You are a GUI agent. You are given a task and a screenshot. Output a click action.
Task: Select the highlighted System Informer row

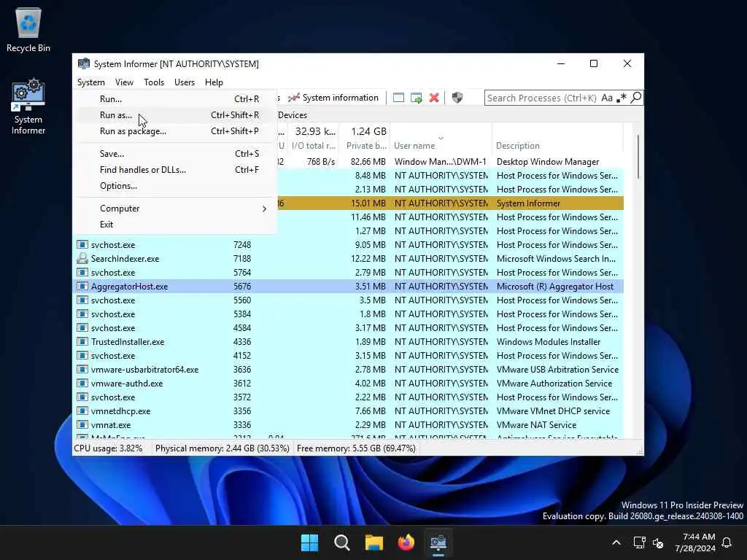450,203
